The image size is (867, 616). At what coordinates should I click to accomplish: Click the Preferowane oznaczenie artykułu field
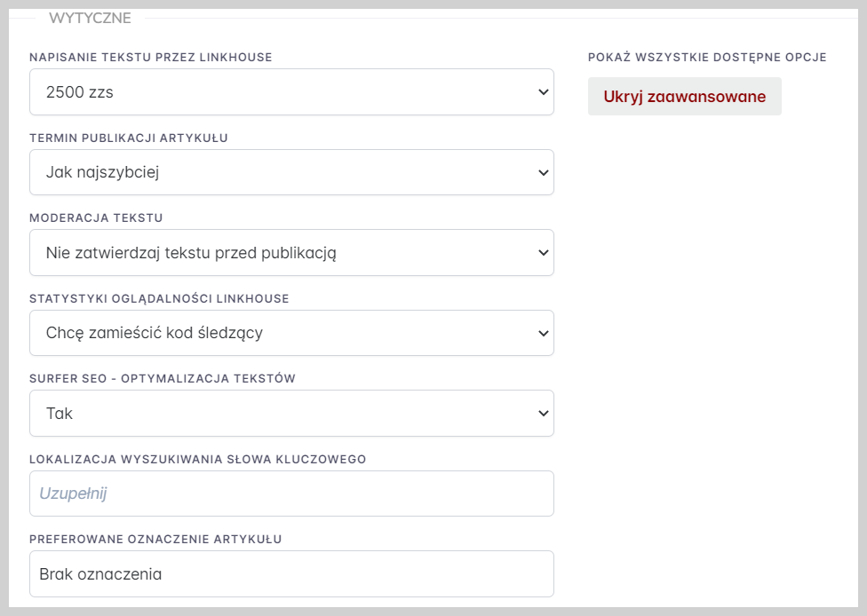click(291, 574)
